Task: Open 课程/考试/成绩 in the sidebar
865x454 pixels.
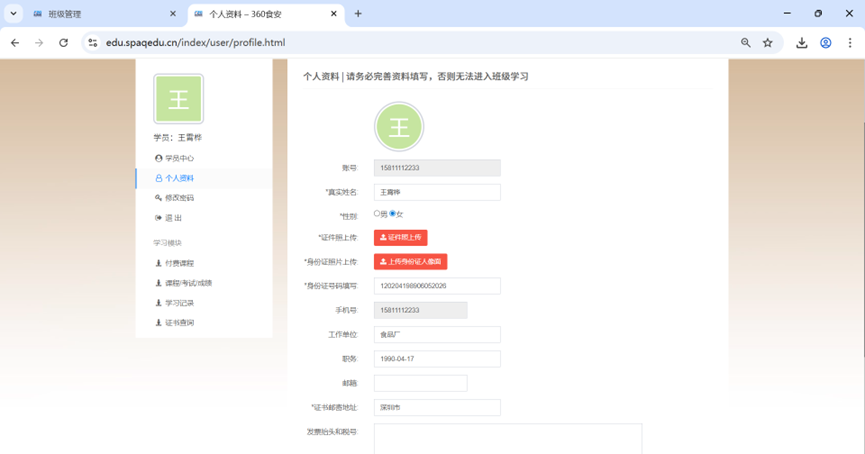Action: [x=187, y=283]
